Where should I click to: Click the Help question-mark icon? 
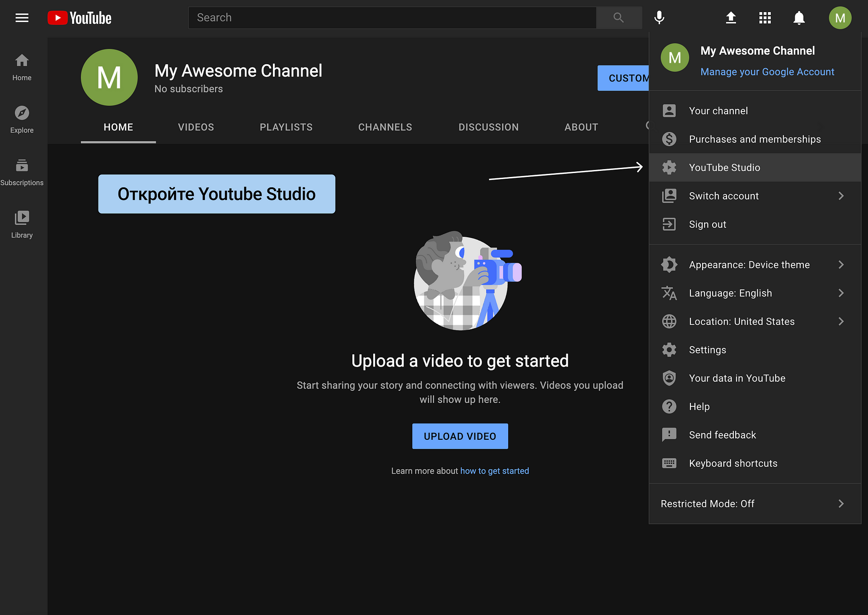[x=669, y=406]
